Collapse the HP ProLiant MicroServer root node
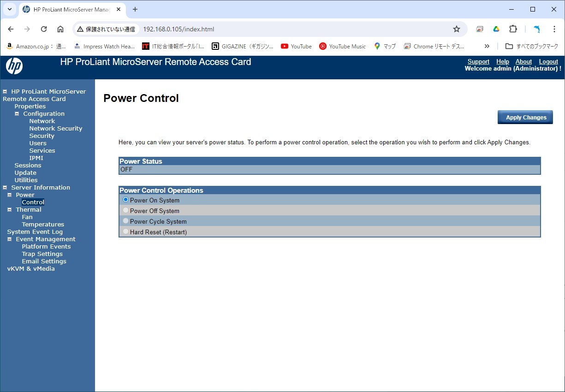The width and height of the screenshot is (565, 392). point(5,91)
